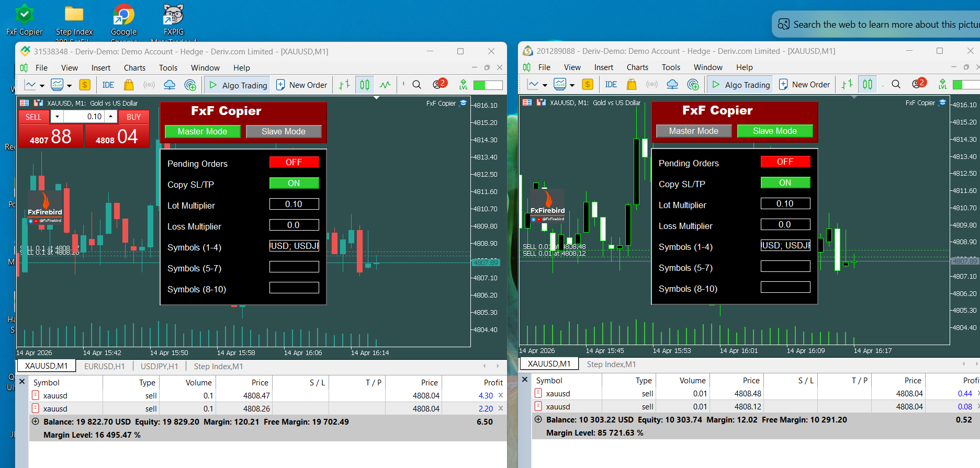
Task: Edit Lot Multiplier field in left copier
Action: 294,204
